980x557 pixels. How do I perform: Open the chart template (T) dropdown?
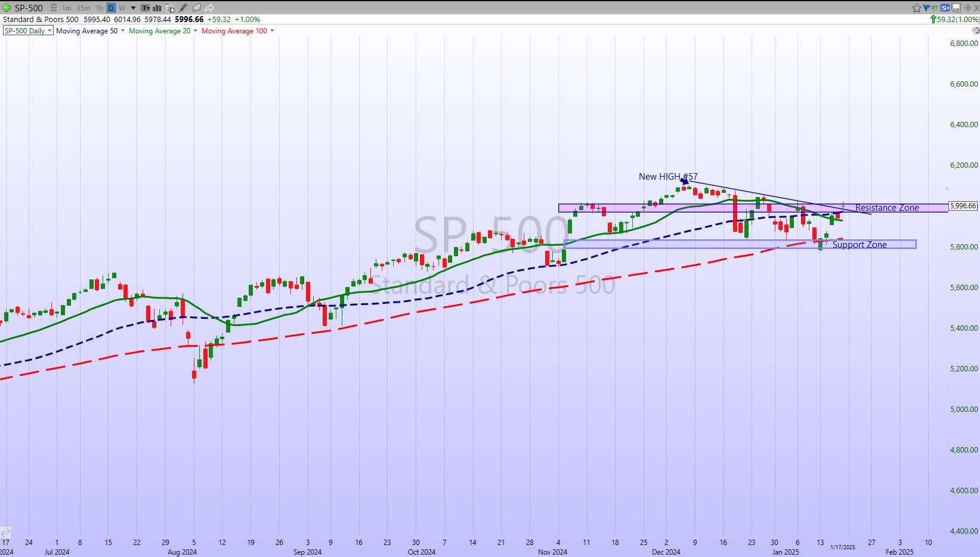(x=146, y=8)
